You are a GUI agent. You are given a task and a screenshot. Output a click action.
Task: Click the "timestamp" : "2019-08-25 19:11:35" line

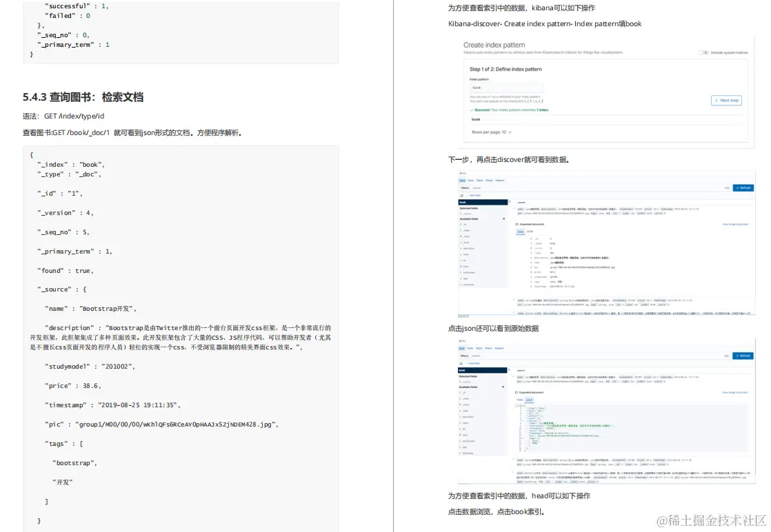(112, 405)
